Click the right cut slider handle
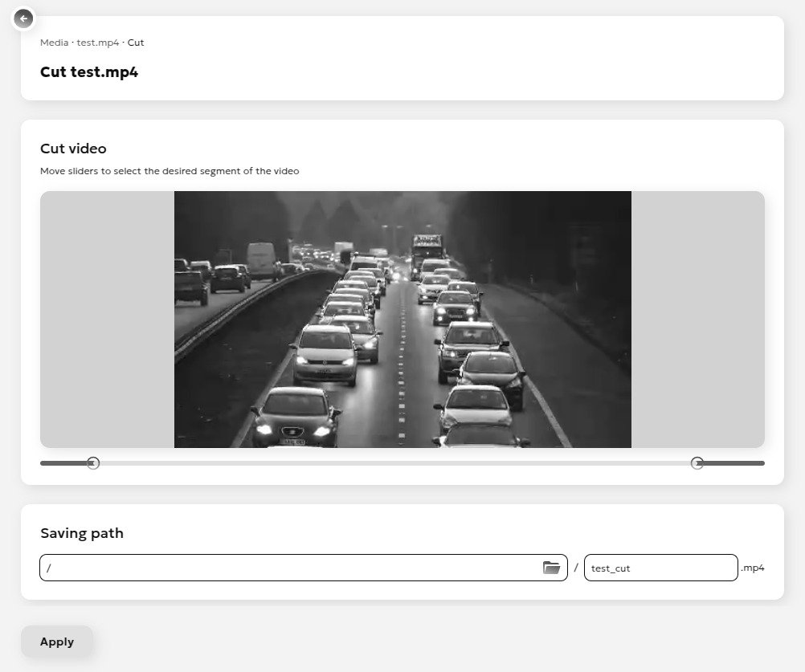805x672 pixels. 697,463
